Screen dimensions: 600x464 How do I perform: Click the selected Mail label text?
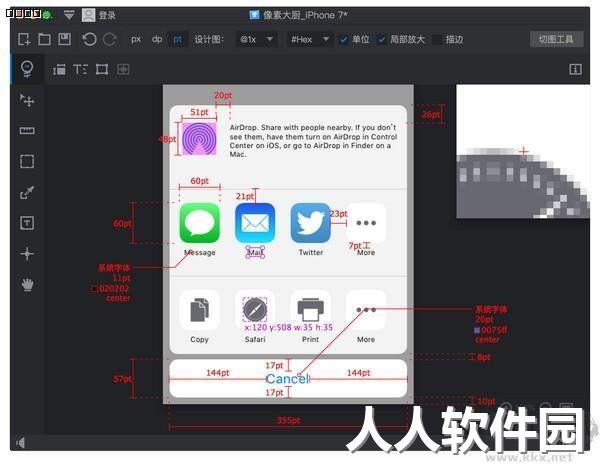255,252
